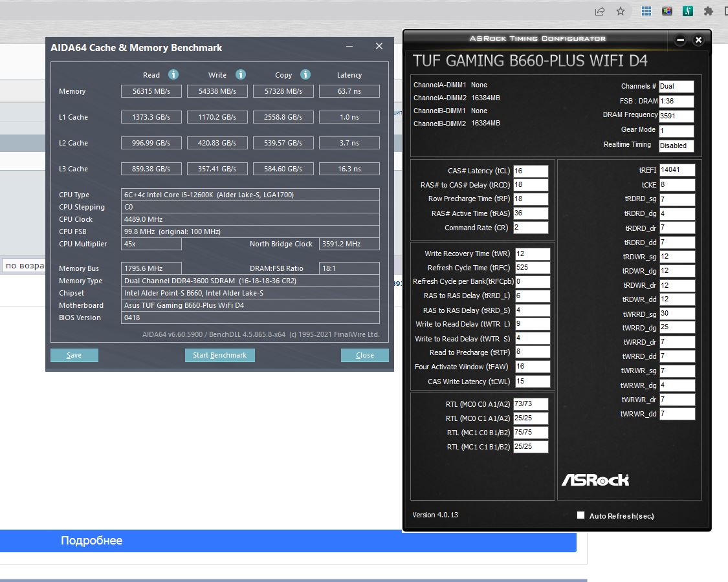Click BIOS Version value 0418
This screenshot has width=728, height=582.
[250, 318]
